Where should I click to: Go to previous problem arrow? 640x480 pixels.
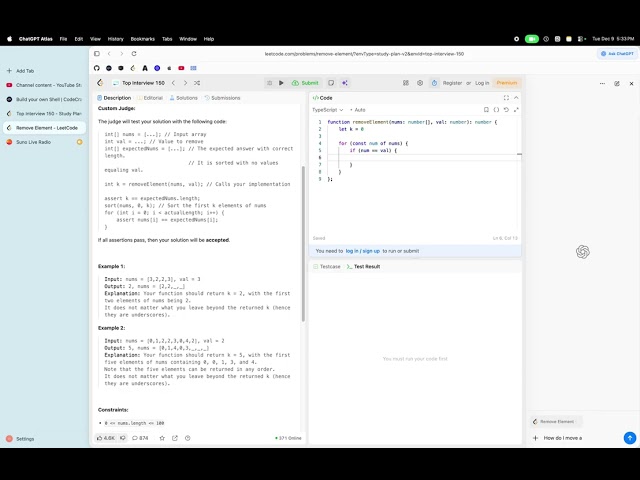[173, 83]
